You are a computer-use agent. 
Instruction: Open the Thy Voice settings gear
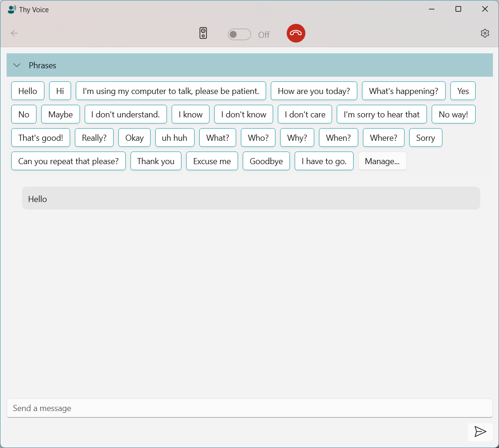pos(485,33)
